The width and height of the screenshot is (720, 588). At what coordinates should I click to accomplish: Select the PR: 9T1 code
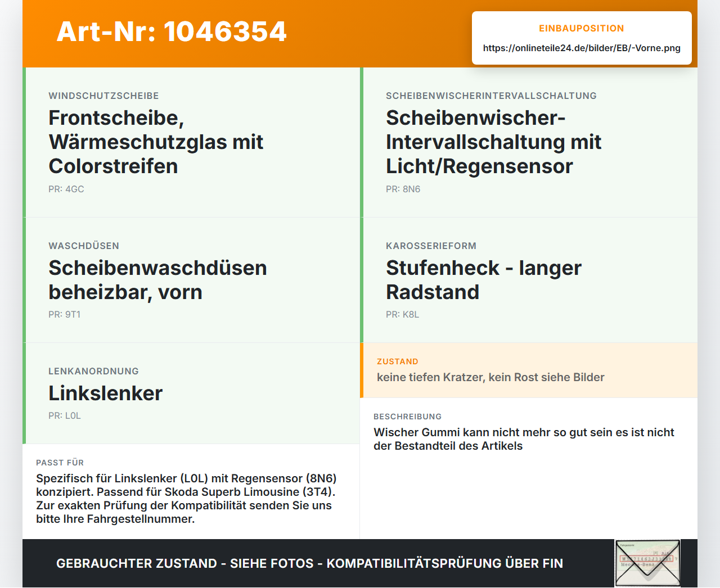[x=65, y=315]
